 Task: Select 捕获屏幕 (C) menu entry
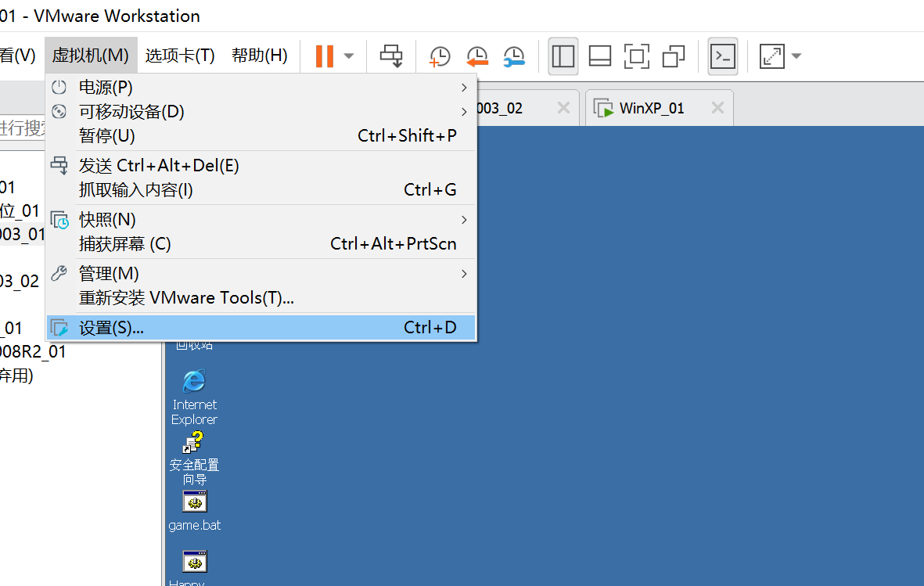click(x=261, y=244)
